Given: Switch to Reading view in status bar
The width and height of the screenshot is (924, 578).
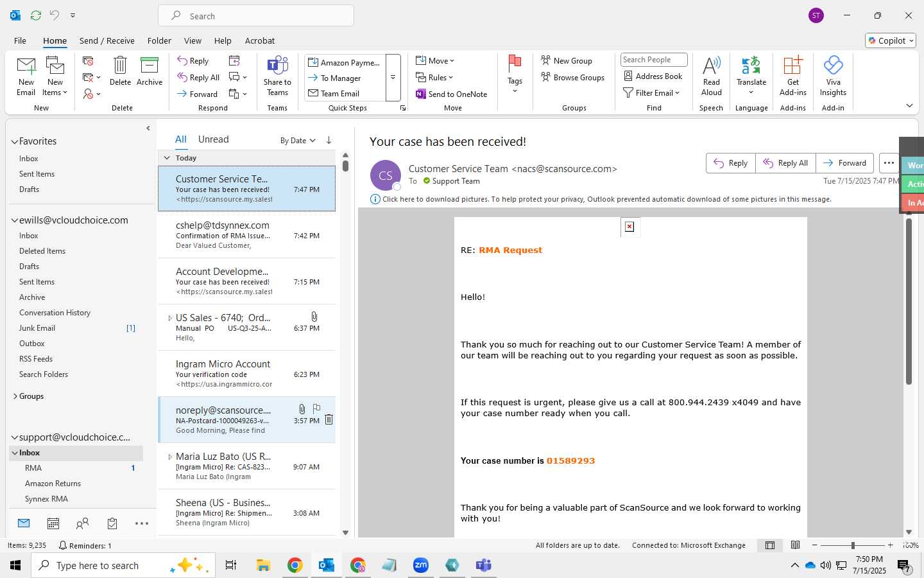Looking at the screenshot, I should 796,545.
